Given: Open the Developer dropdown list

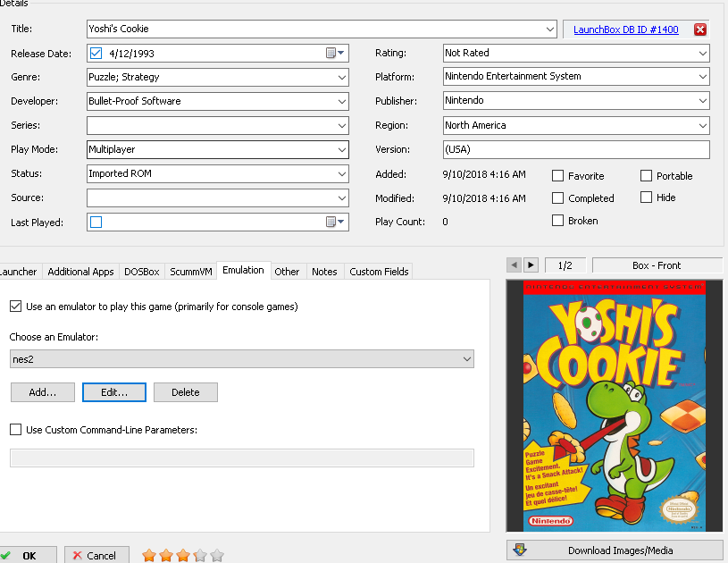Looking at the screenshot, I should coord(342,101).
